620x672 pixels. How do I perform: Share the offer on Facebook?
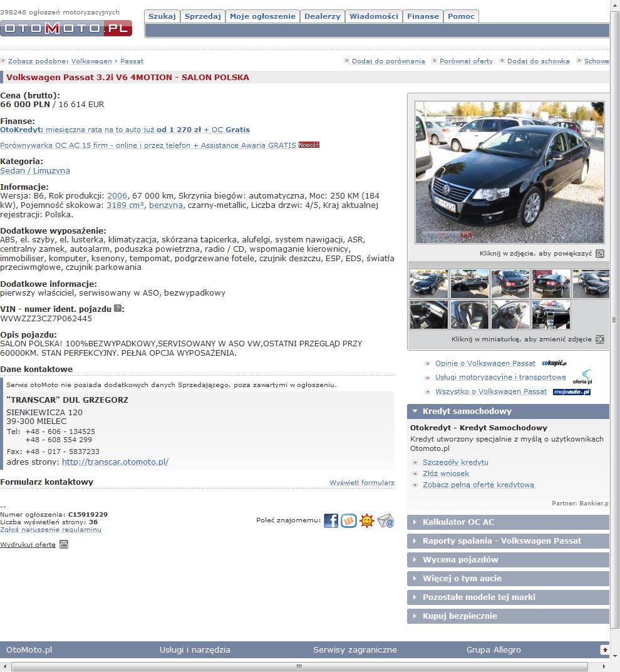click(x=331, y=520)
